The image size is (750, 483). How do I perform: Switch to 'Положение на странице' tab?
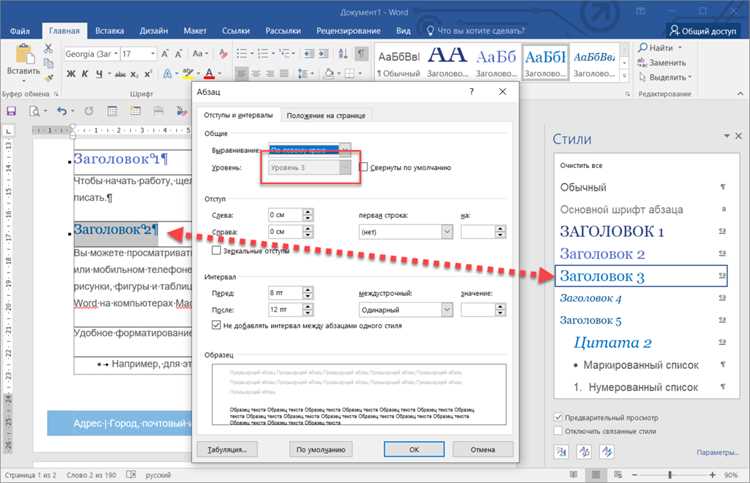pyautogui.click(x=326, y=116)
